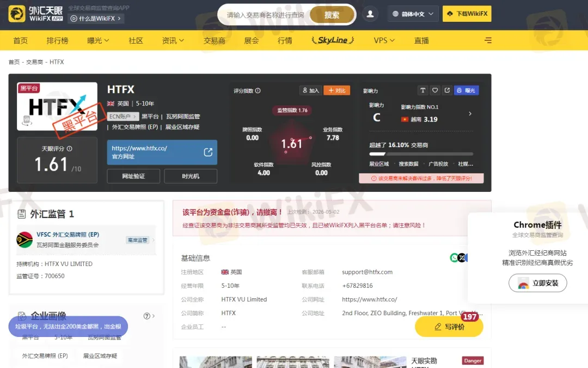Open the 行情 market quotes menu
This screenshot has width=588, height=368.
point(285,40)
